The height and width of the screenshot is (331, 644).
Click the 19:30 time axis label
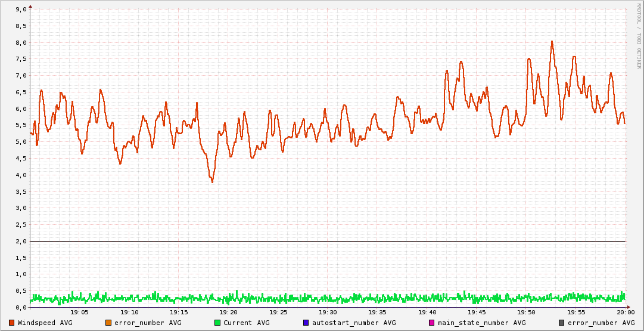[x=328, y=312]
